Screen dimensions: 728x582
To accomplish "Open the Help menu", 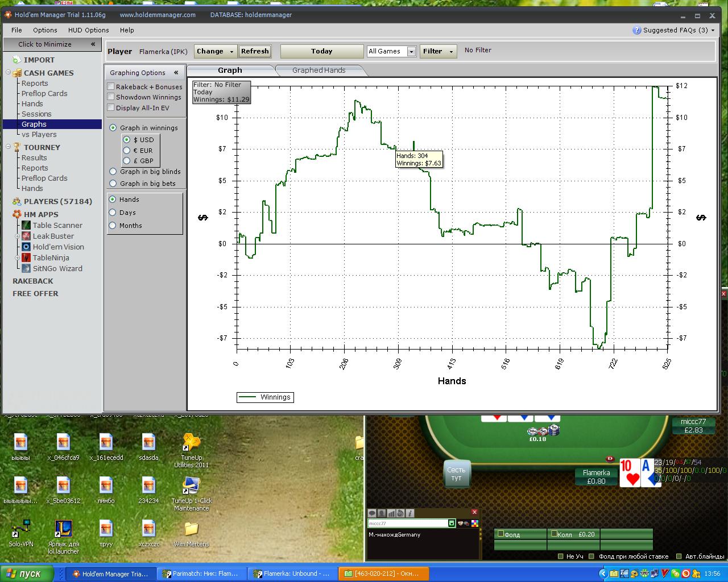I will click(127, 30).
